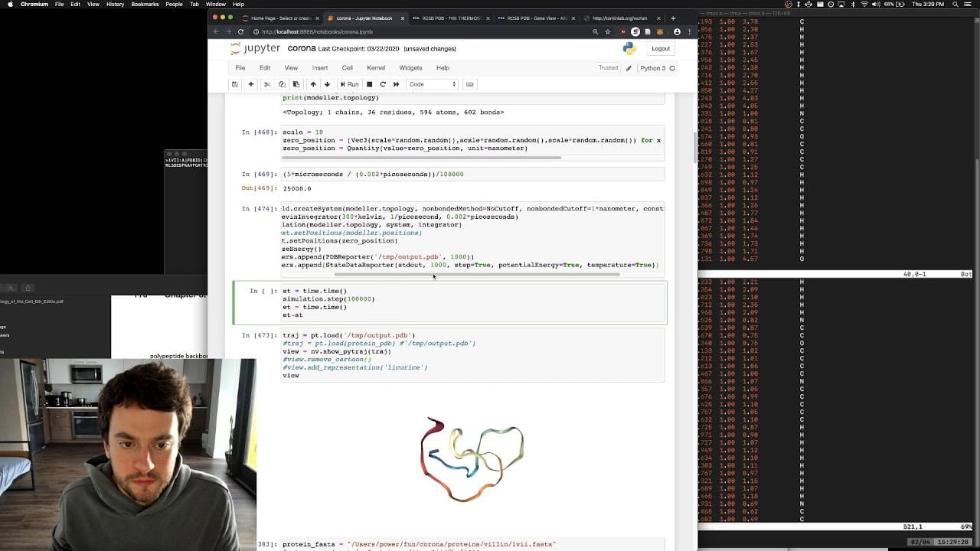
Task: Move the selected cell up
Action: click(x=313, y=84)
